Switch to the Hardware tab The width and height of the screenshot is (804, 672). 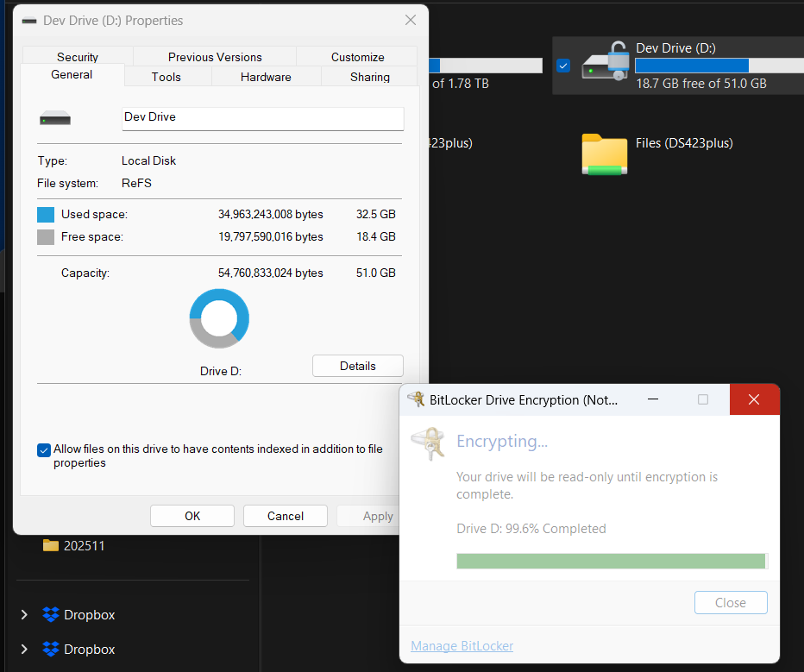click(x=265, y=76)
